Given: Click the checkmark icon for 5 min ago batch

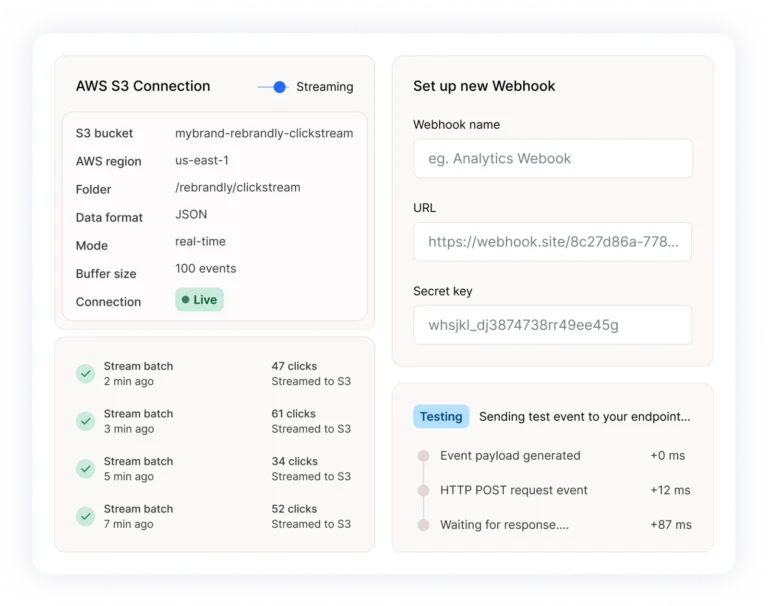Looking at the screenshot, I should [85, 469].
